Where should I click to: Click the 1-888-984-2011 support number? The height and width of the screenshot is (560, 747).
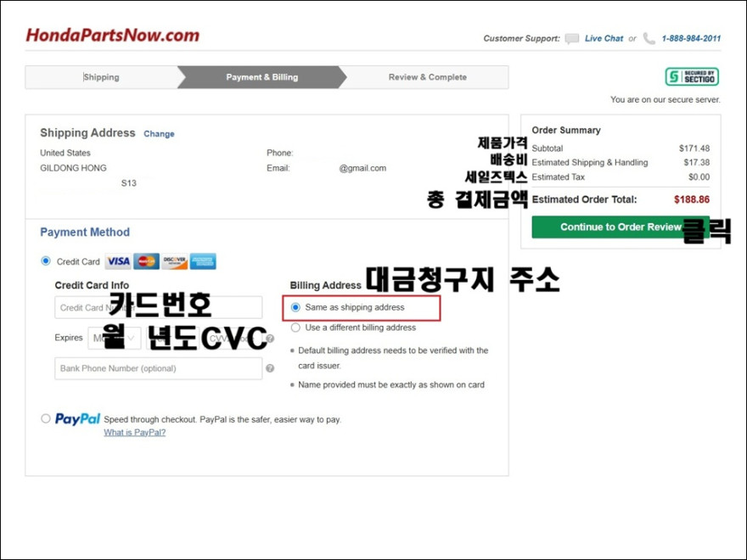point(691,38)
